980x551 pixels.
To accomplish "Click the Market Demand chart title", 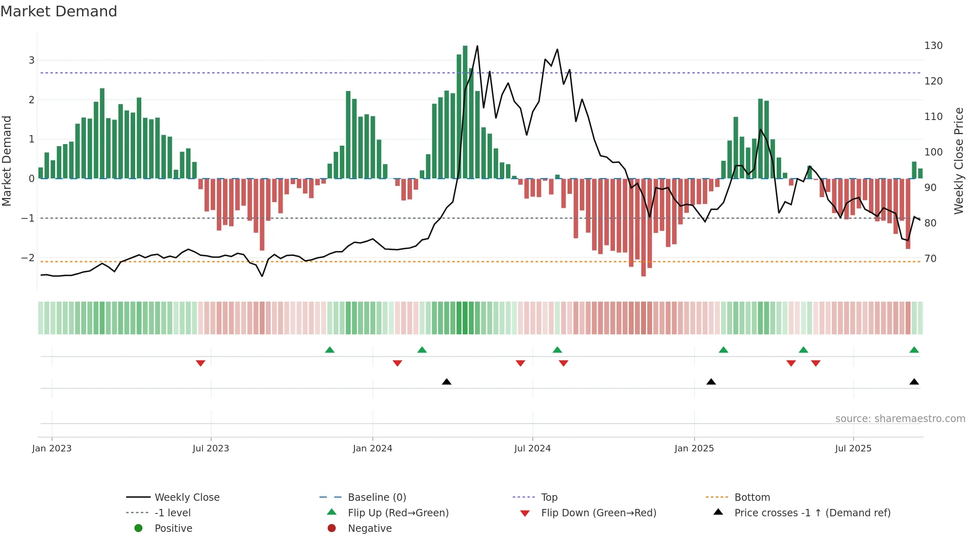I will pyautogui.click(x=59, y=11).
